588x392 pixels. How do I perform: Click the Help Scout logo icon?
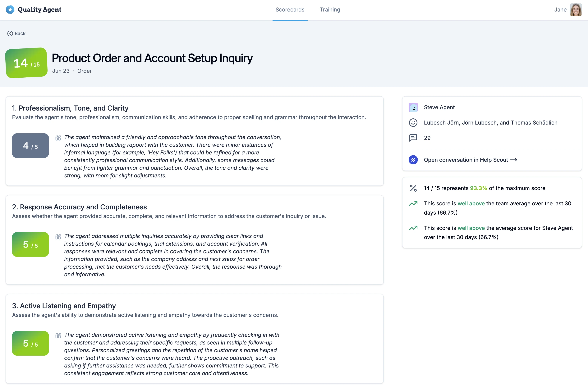coord(413,160)
